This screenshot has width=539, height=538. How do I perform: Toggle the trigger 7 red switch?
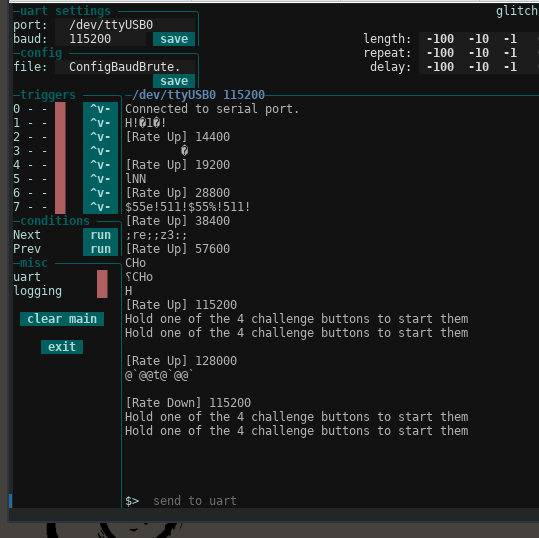point(60,207)
